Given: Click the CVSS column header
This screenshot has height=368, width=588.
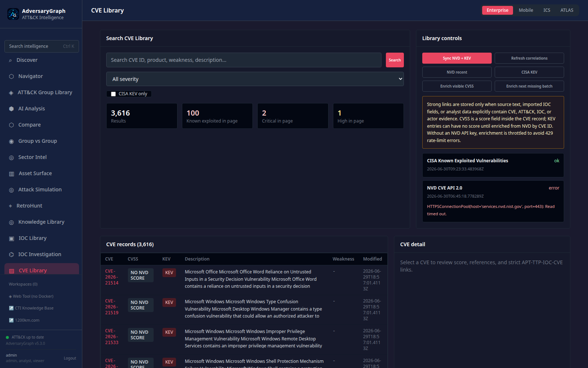Looking at the screenshot, I should [x=133, y=259].
